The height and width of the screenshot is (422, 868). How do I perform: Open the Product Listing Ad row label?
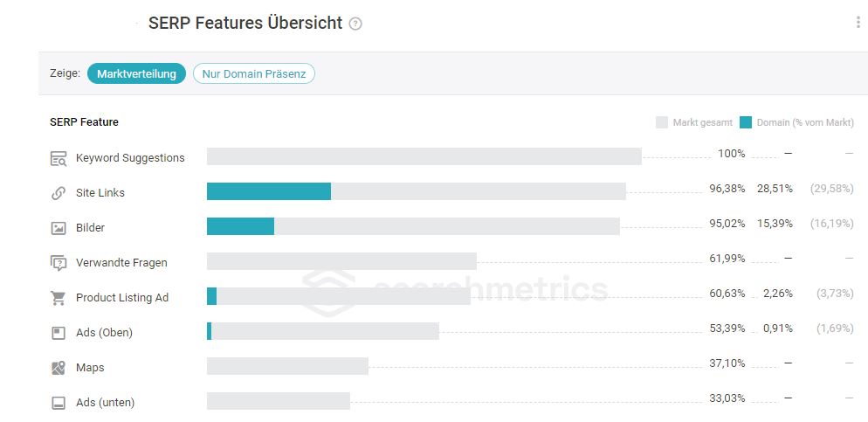122,297
